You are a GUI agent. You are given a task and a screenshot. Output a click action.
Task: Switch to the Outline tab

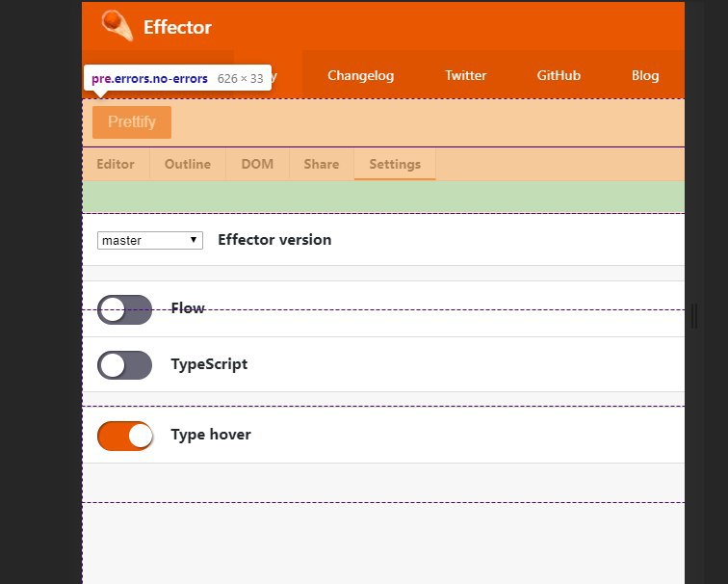coord(188,164)
